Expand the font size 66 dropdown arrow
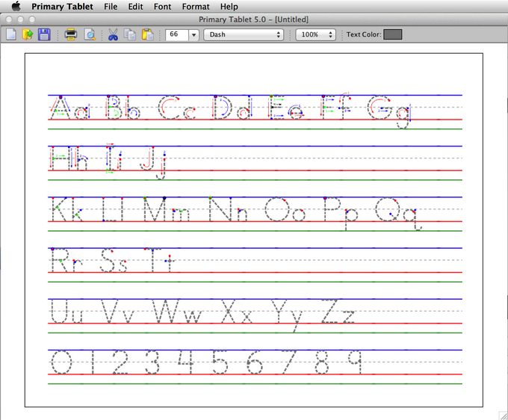The width and height of the screenshot is (508, 420). point(193,34)
